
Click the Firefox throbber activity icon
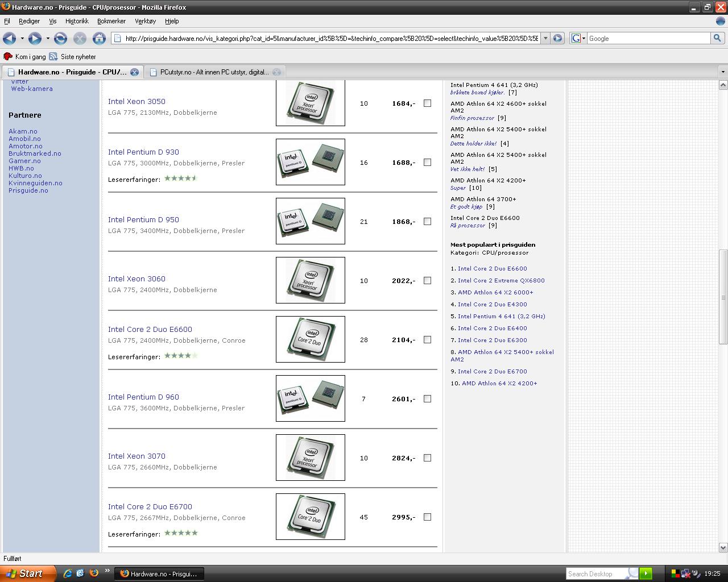(x=721, y=21)
